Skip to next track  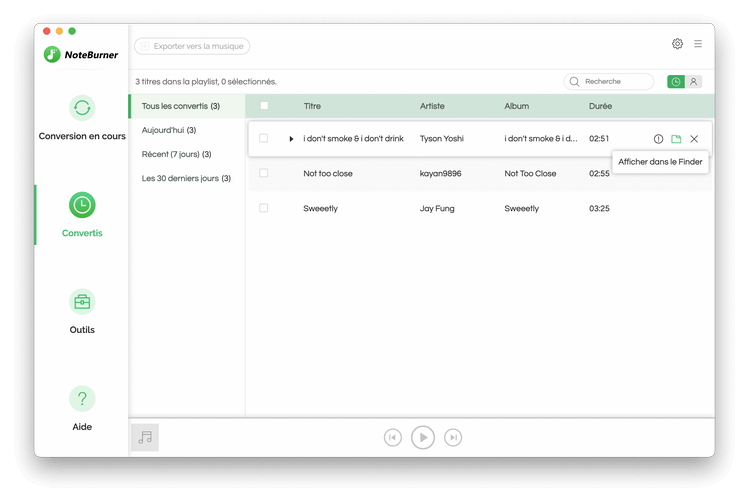pyautogui.click(x=453, y=438)
